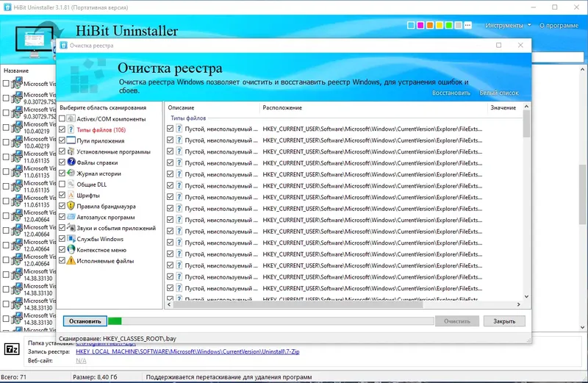The image size is (588, 383).
Task: Click the main window search input field
Action: (558, 57)
